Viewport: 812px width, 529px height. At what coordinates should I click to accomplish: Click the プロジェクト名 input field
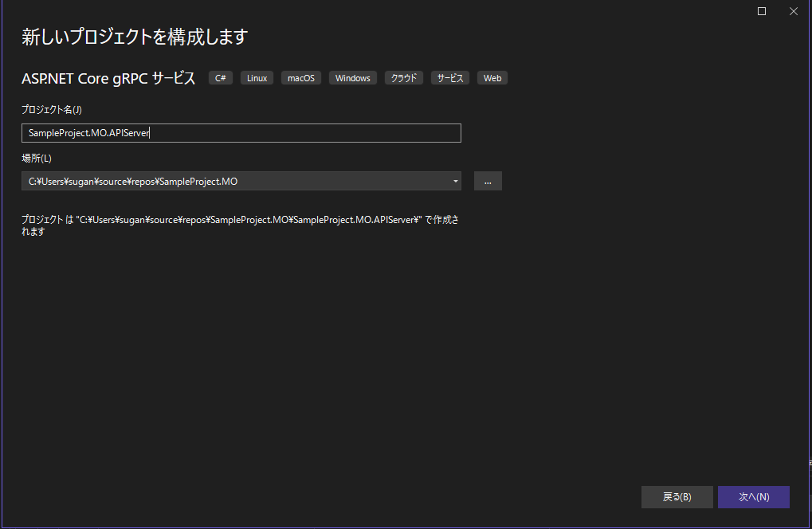pos(241,132)
